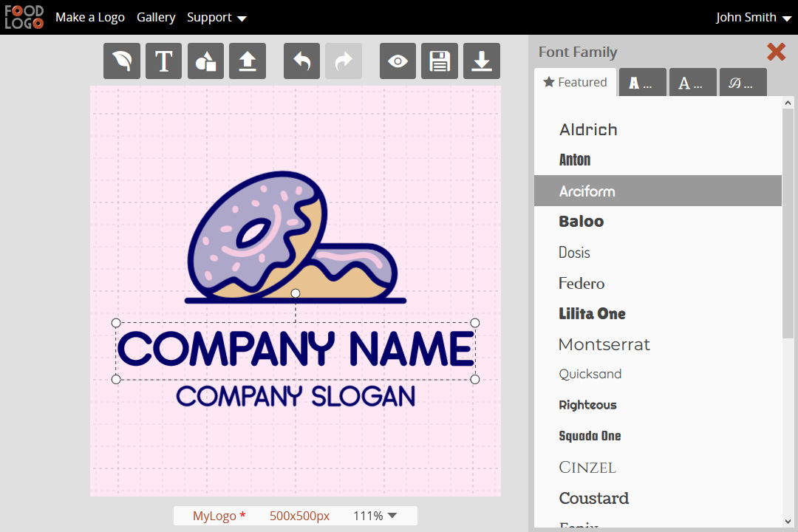Open the Gallery page
Screen dimensions: 798x532
pos(156,17)
